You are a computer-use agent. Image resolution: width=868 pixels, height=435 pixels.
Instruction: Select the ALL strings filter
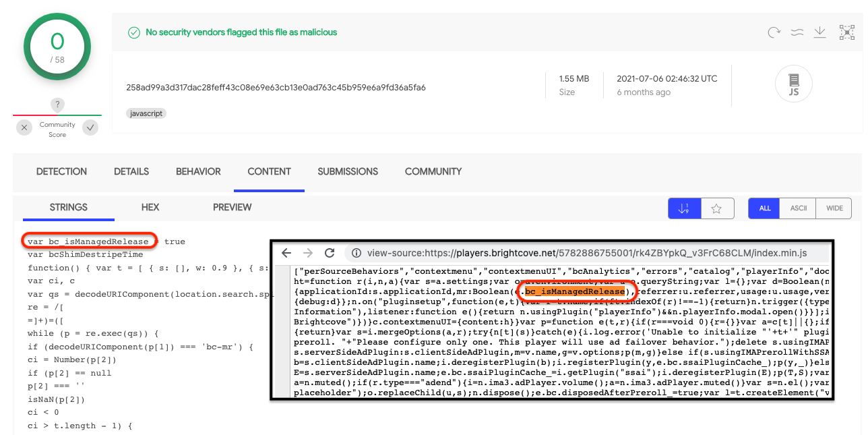point(765,208)
